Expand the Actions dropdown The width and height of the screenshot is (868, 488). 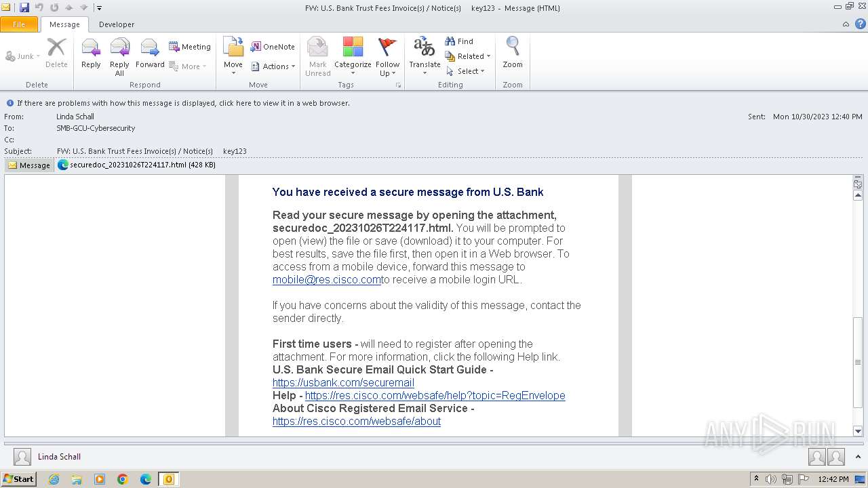point(273,66)
